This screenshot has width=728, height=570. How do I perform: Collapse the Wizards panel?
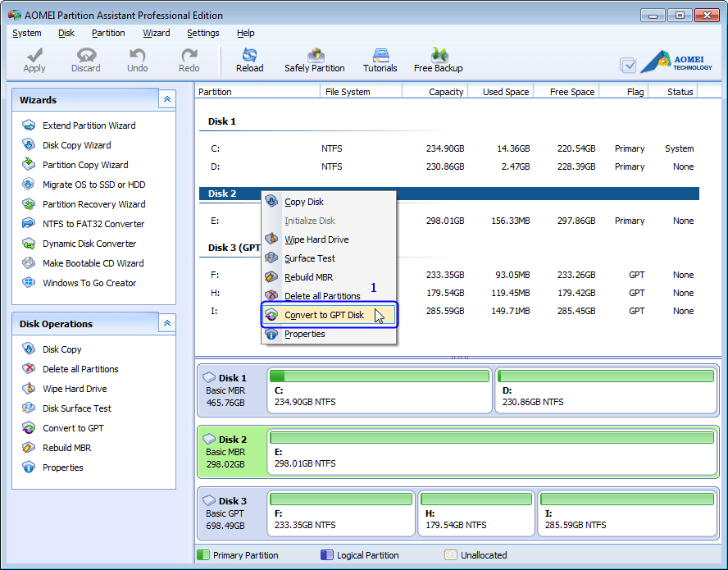click(x=166, y=98)
